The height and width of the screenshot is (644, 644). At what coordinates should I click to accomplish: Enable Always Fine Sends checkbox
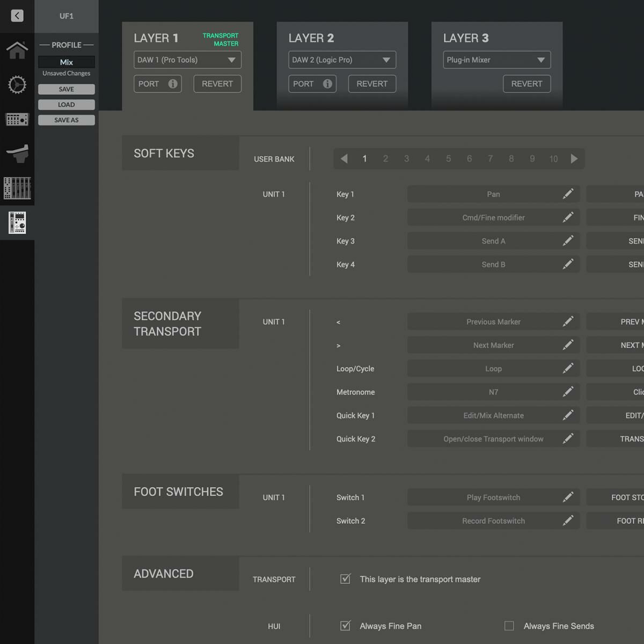509,626
